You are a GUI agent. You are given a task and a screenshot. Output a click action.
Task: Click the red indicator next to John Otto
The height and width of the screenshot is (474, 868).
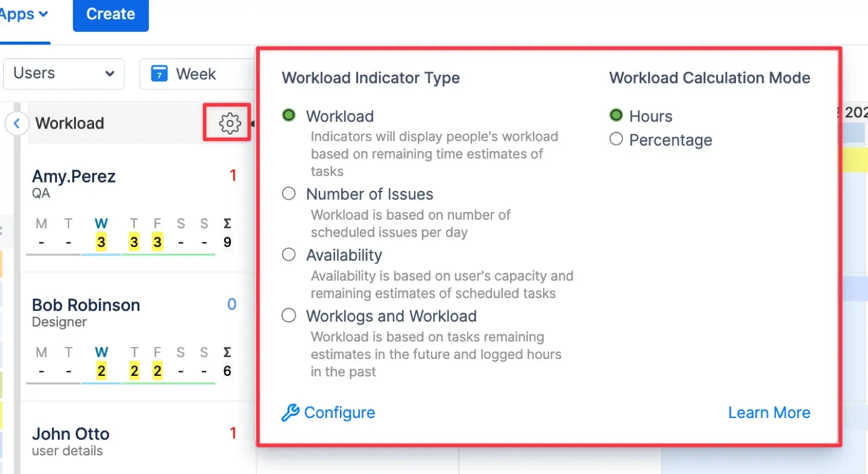[x=233, y=433]
